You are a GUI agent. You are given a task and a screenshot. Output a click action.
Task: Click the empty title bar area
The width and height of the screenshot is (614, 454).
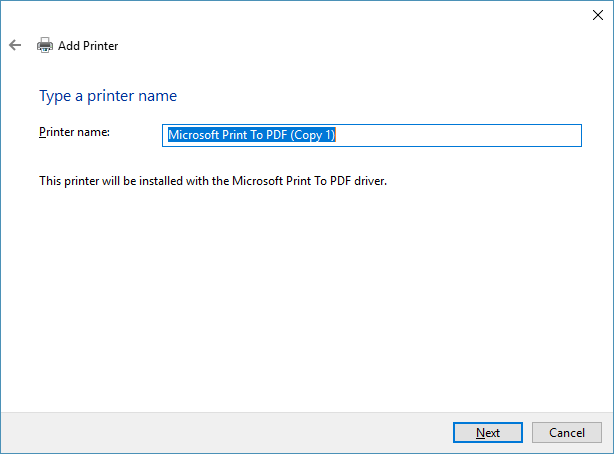[x=300, y=14]
